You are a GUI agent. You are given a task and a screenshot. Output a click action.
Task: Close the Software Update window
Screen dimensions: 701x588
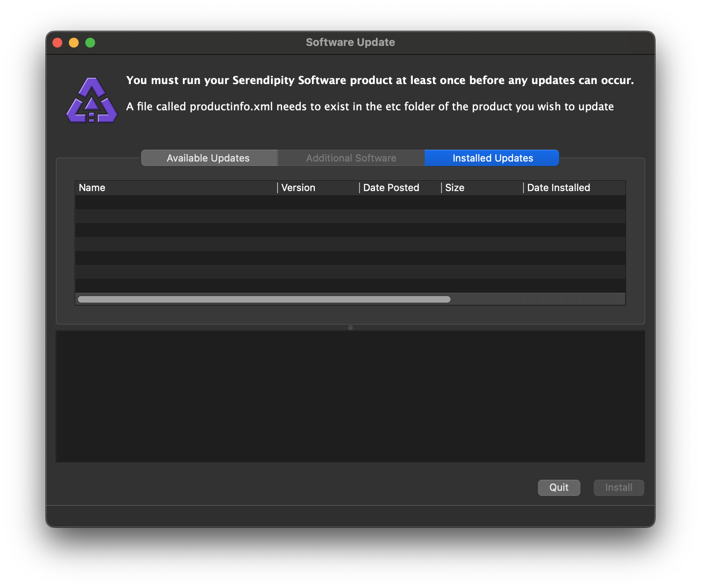tap(57, 43)
